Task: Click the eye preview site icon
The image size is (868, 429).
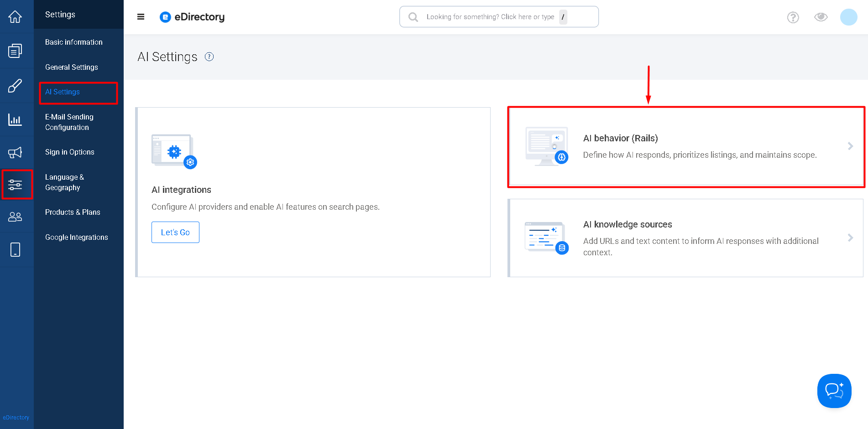Action: 821,17
